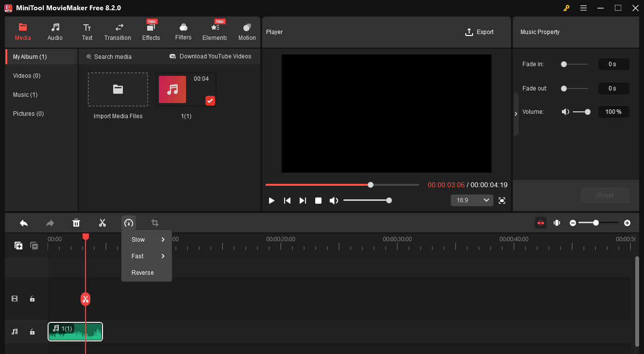Open the Media tab
The image size is (644, 354).
tap(23, 32)
